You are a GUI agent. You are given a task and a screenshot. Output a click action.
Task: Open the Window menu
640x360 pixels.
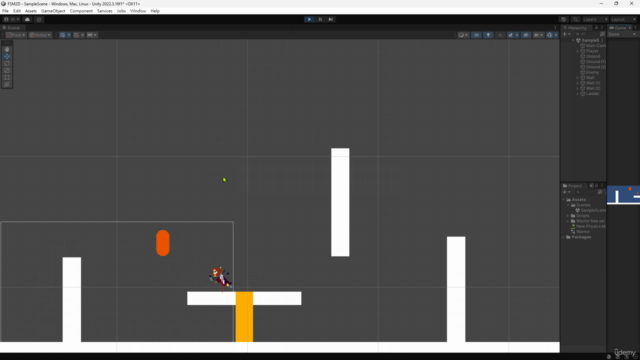pos(138,11)
